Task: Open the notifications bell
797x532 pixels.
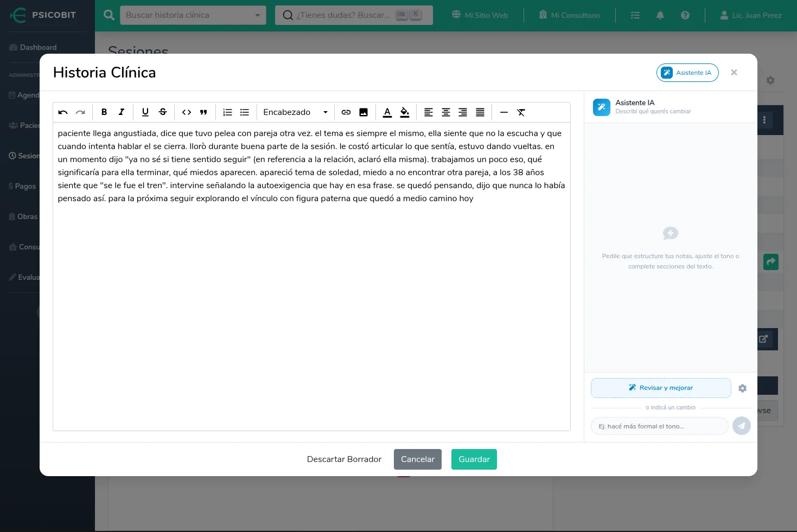Action: (660, 15)
